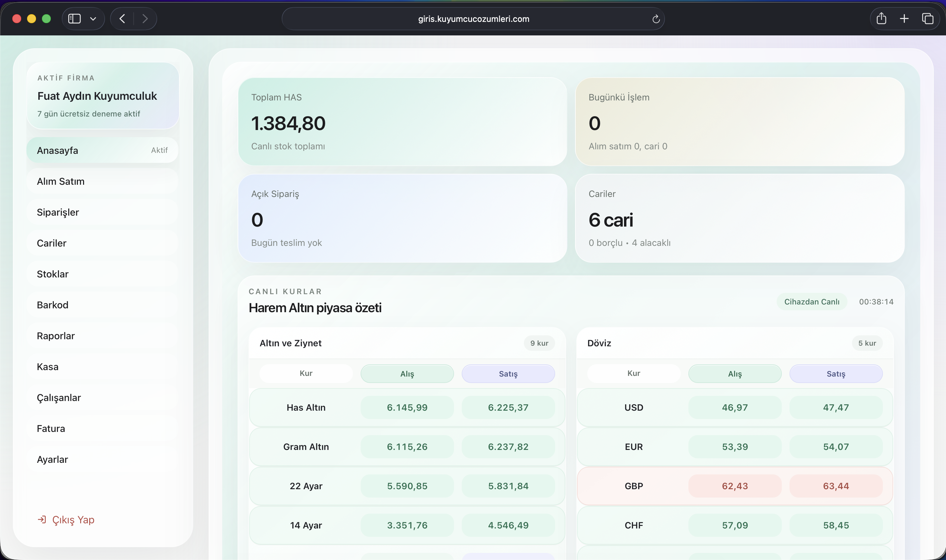946x560 pixels.
Task: Open the Siparişler menu item
Action: tap(102, 212)
